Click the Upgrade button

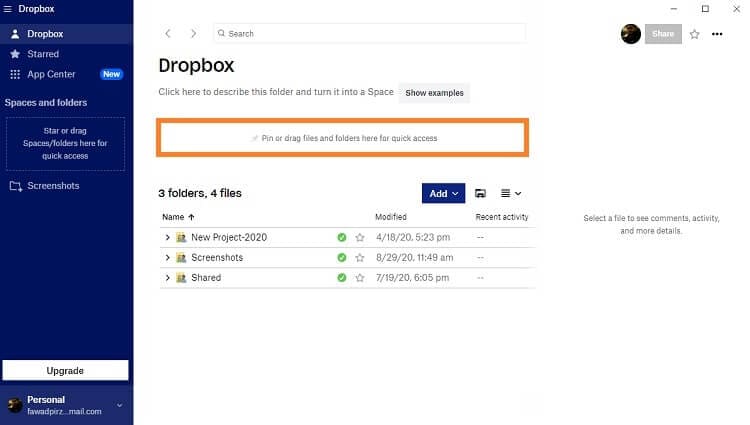click(65, 371)
